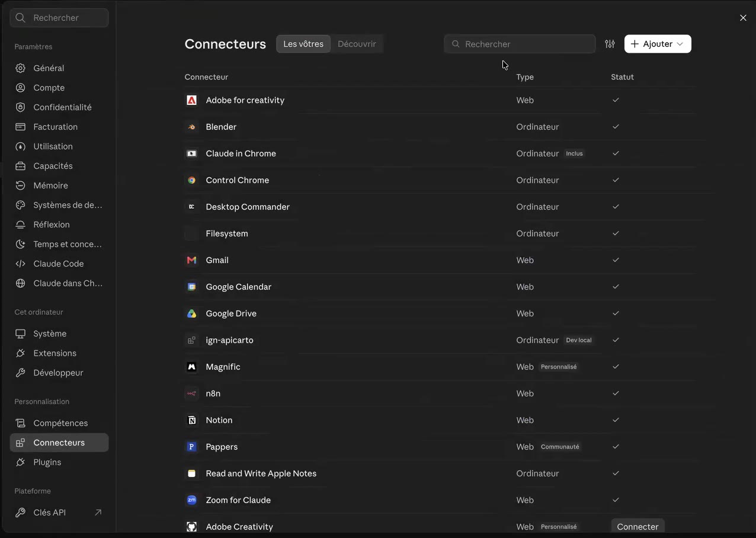756x538 pixels.
Task: Click the Magnific connector icon
Action: pyautogui.click(x=191, y=367)
